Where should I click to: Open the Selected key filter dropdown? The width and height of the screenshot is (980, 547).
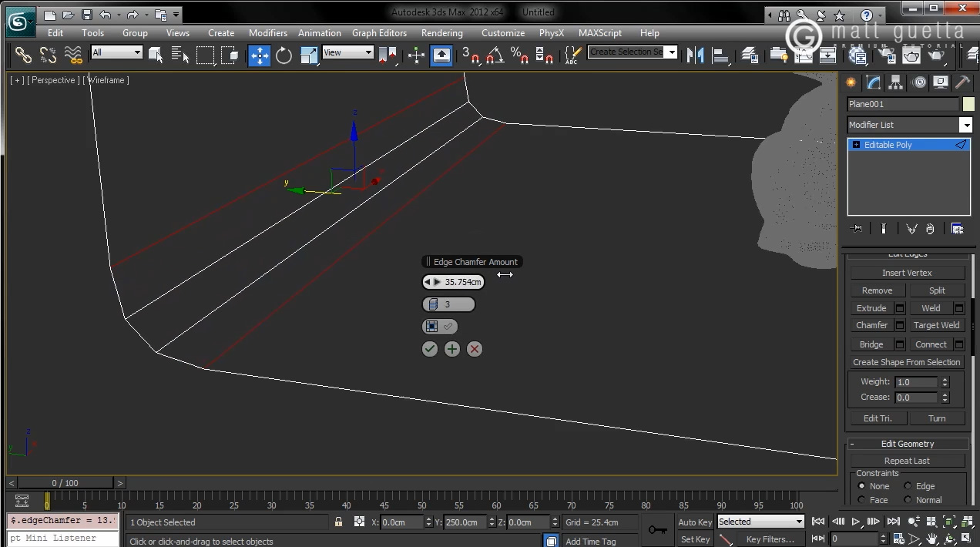(760, 522)
